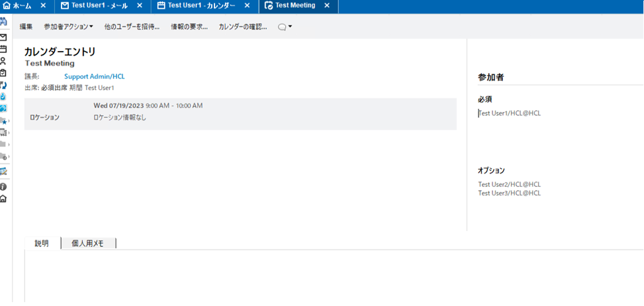Open To Do list clipboard icon in sidebar
Screen dimensions: 644x306
pyautogui.click(x=3, y=73)
